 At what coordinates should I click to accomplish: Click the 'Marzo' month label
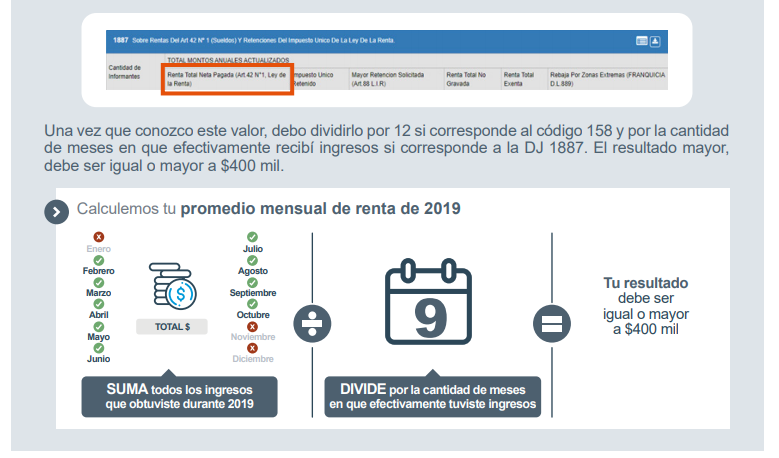click(x=98, y=293)
